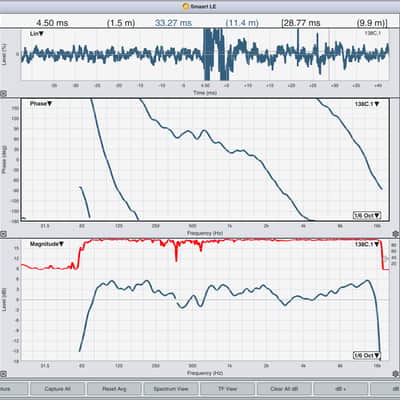Click the 28.77 ms delta readout

coord(301,23)
